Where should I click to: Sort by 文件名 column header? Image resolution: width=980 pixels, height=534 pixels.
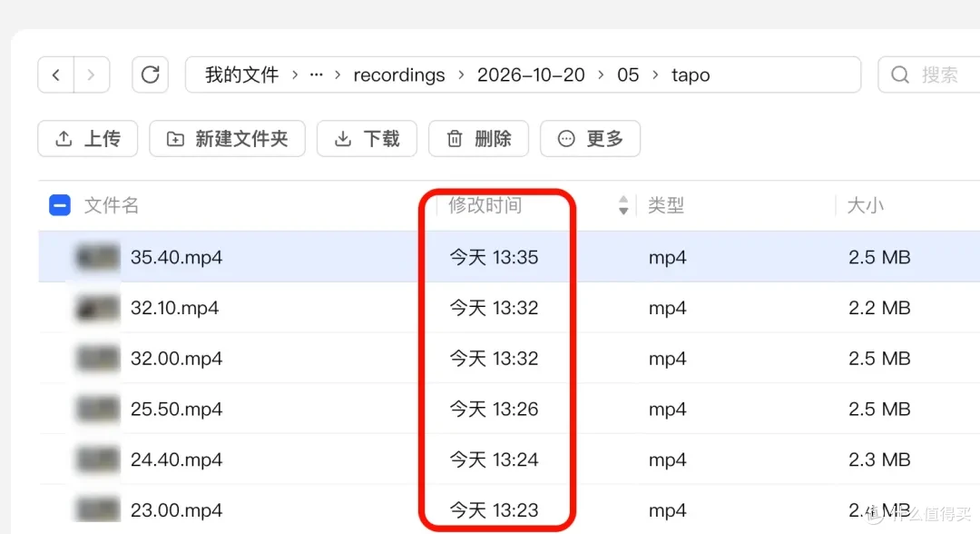tap(112, 205)
